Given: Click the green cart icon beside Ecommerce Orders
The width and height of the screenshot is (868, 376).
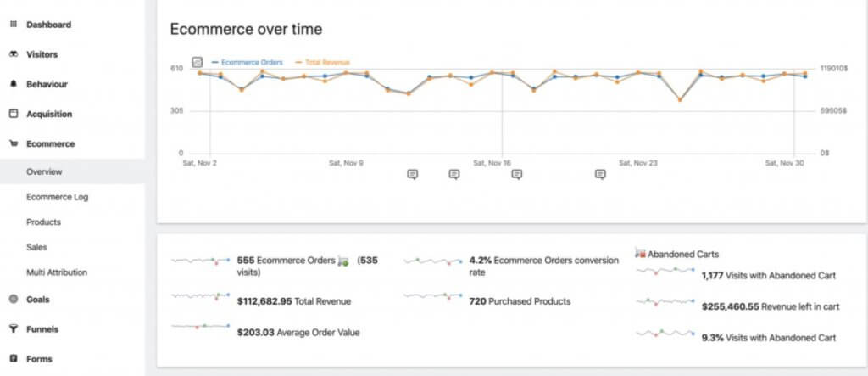Looking at the screenshot, I should [x=343, y=261].
